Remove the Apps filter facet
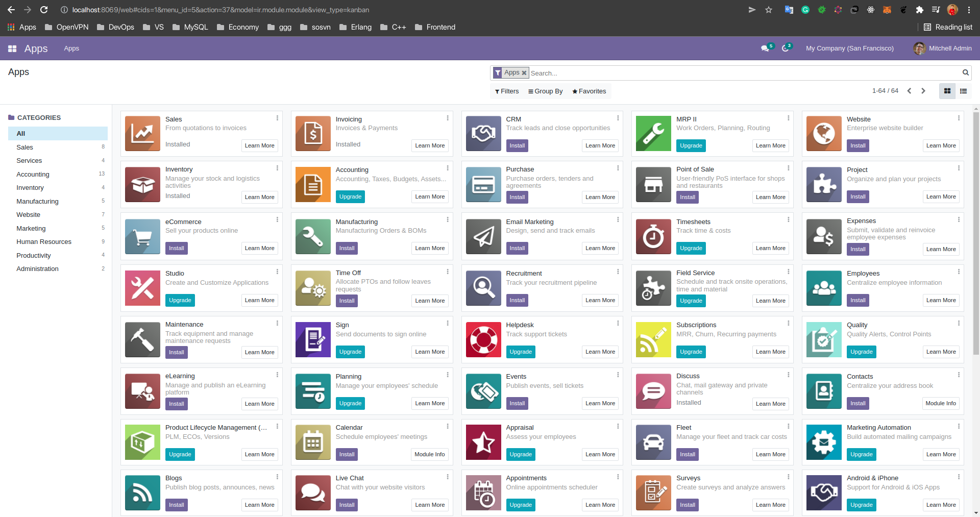Image resolution: width=980 pixels, height=517 pixels. click(524, 73)
